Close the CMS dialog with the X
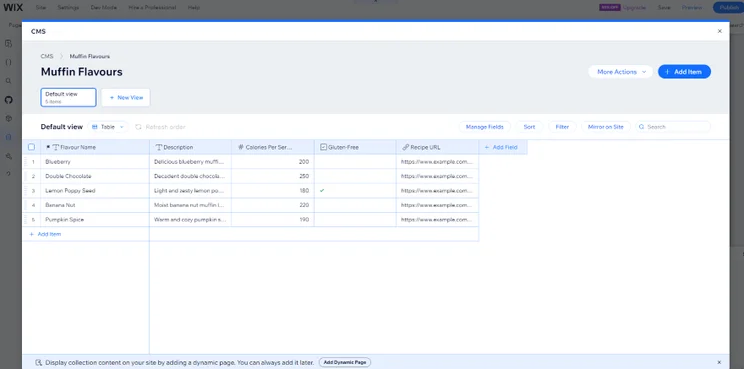This screenshot has width=744, height=369. coord(719,31)
